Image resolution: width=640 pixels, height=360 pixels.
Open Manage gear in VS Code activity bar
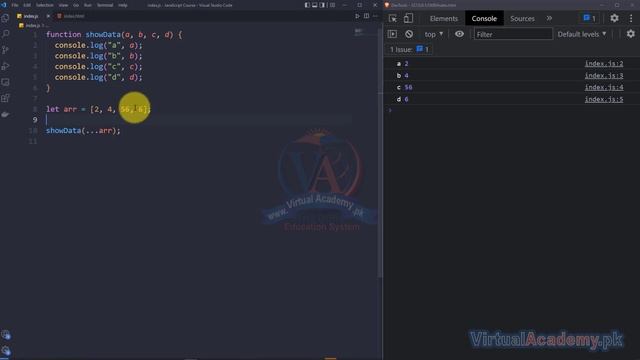[6, 350]
